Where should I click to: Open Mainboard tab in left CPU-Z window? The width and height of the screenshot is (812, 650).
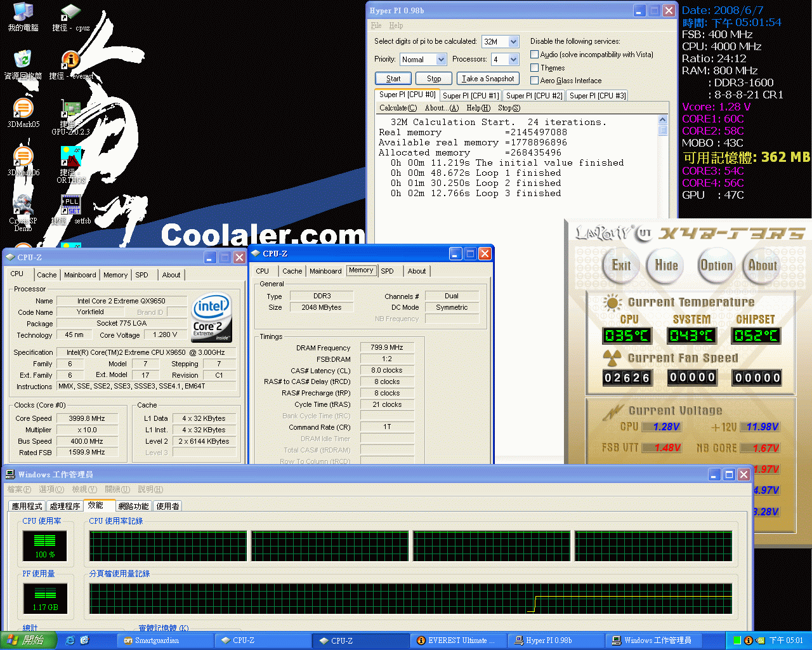tap(80, 275)
